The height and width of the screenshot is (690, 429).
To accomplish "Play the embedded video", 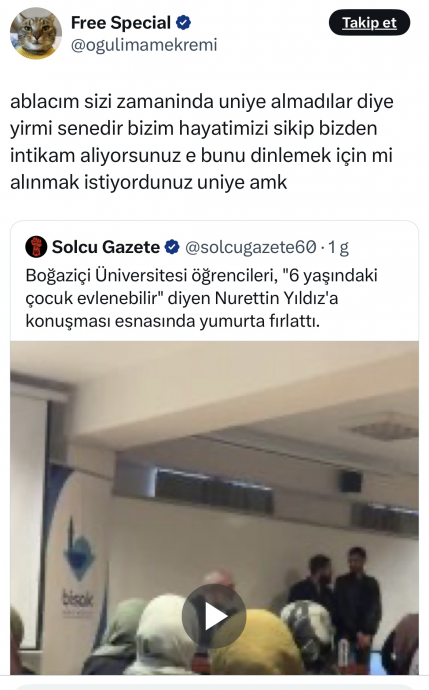I will (214, 616).
